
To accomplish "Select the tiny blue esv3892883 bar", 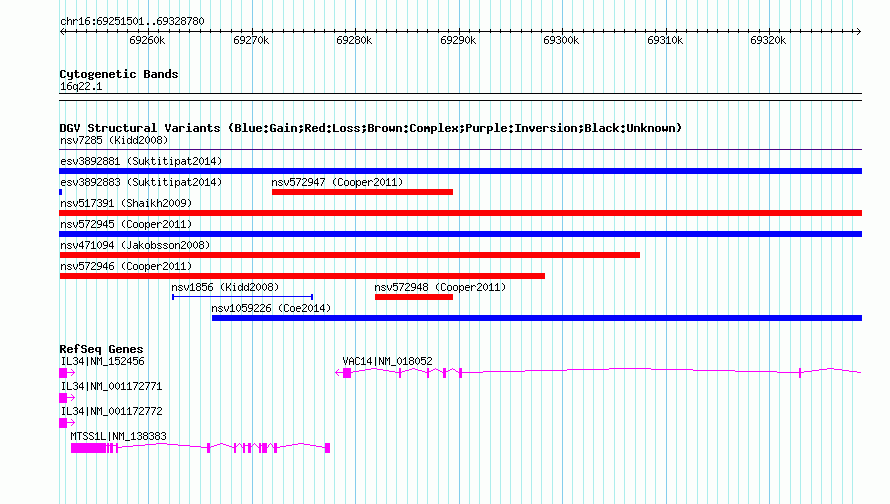I will point(61,192).
